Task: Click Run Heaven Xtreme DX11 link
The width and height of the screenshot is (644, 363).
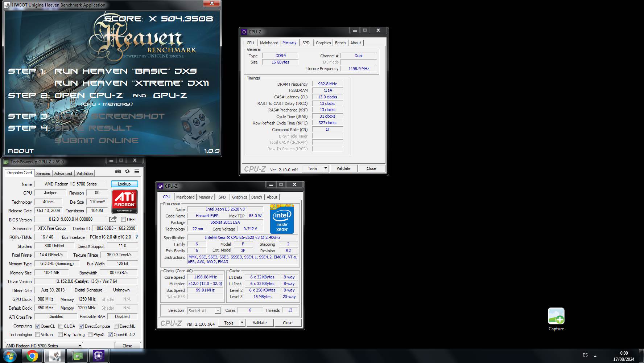Action: 132,83
